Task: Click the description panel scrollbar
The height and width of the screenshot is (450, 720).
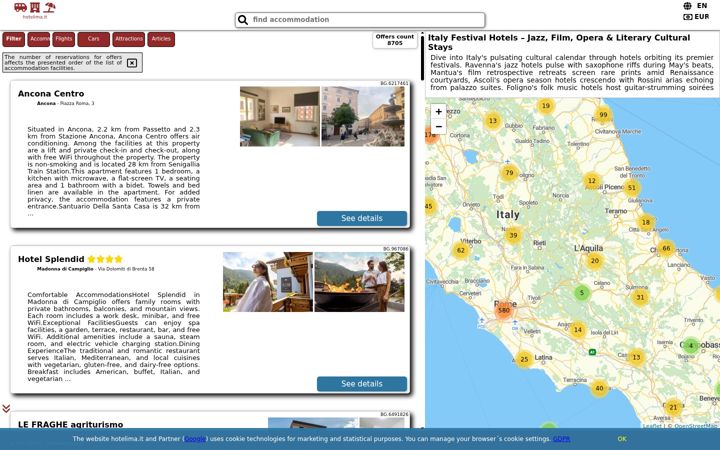Action: click(422, 57)
